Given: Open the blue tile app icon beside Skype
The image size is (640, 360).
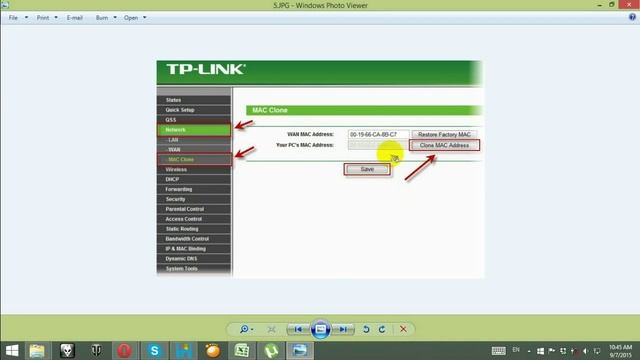Looking at the screenshot, I should (x=184, y=351).
